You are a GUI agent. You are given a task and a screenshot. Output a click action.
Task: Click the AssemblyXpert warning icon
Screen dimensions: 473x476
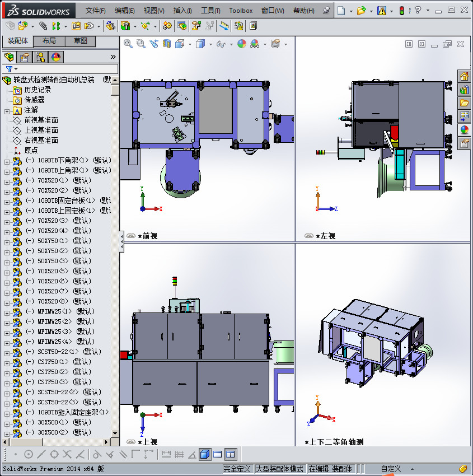pos(239,26)
